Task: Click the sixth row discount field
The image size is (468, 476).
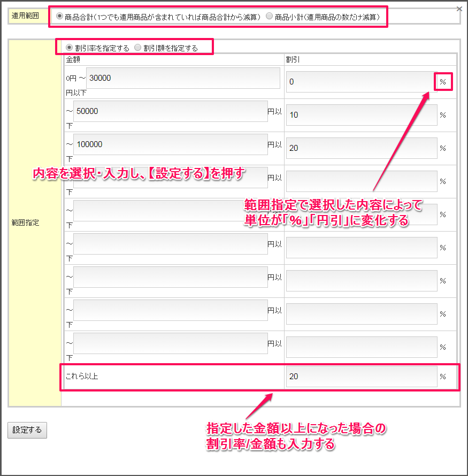Action: [x=361, y=248]
